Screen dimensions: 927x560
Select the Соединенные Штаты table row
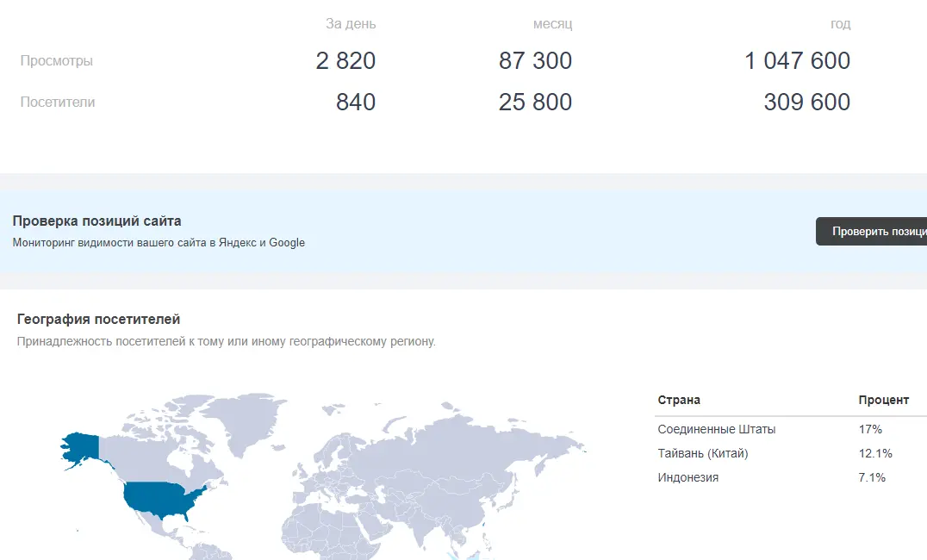[790, 429]
